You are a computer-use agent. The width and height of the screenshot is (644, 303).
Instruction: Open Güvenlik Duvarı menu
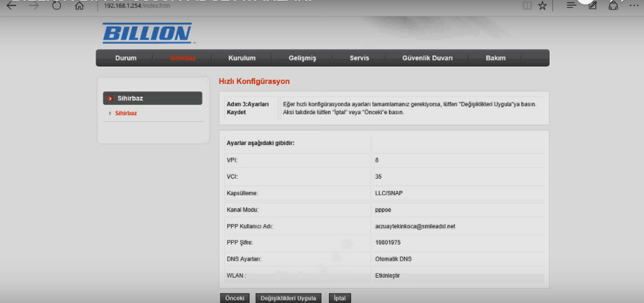427,58
